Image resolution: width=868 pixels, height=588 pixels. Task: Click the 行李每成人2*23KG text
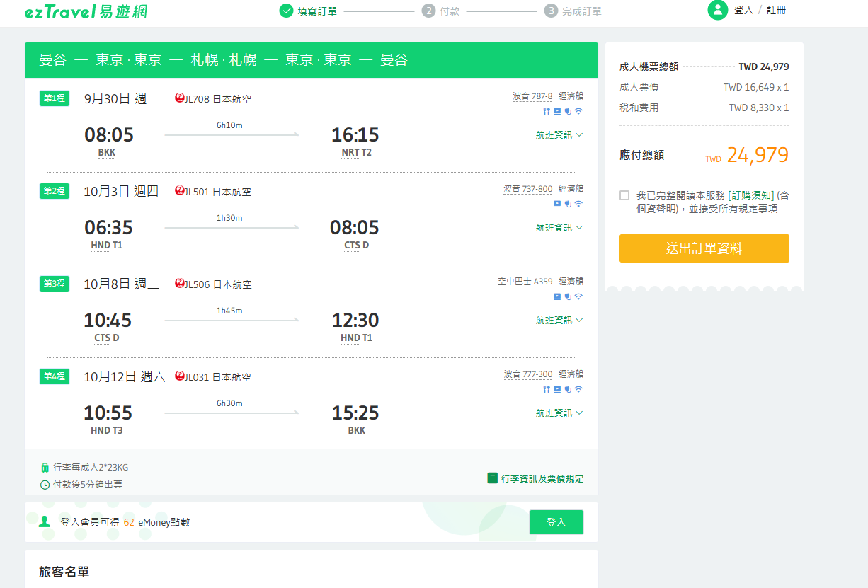(x=91, y=468)
